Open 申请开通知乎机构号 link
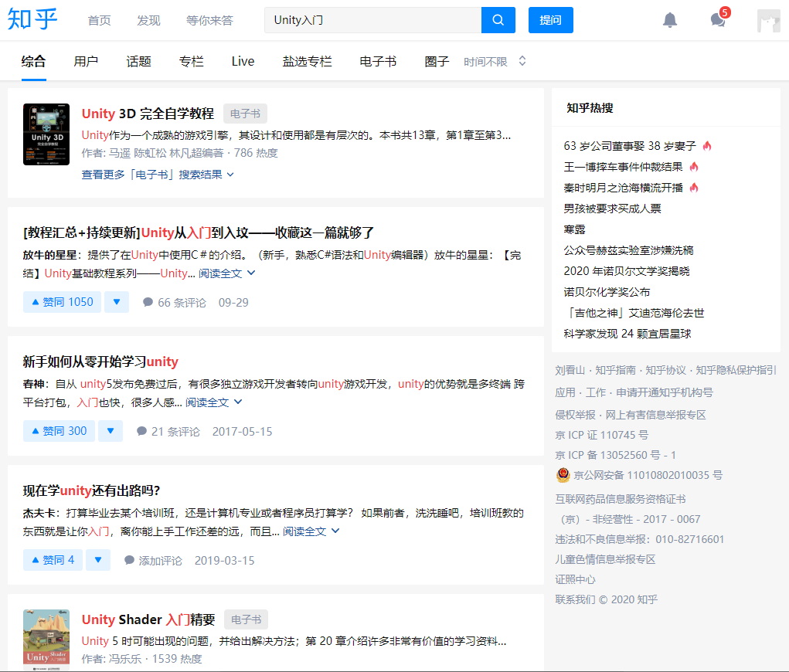Viewport: 789px width, 672px height. coord(665,392)
